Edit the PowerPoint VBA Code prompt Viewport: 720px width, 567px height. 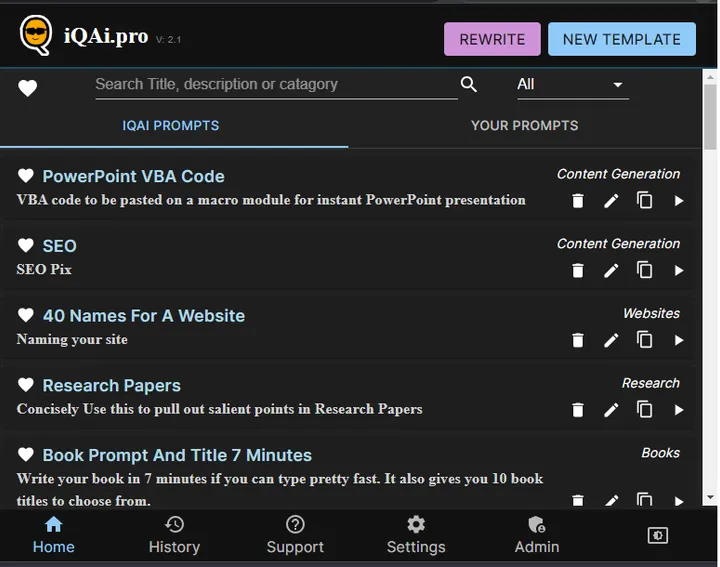click(x=611, y=201)
